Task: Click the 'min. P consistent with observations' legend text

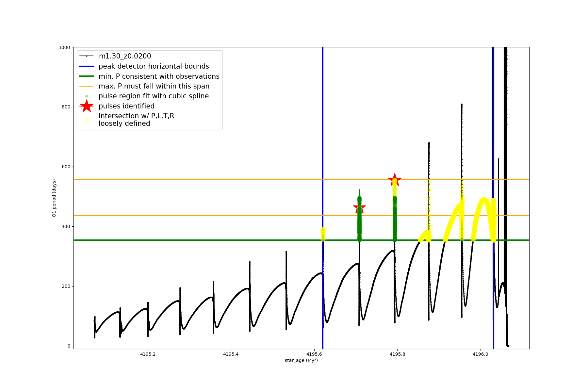Action: pyautogui.click(x=159, y=76)
